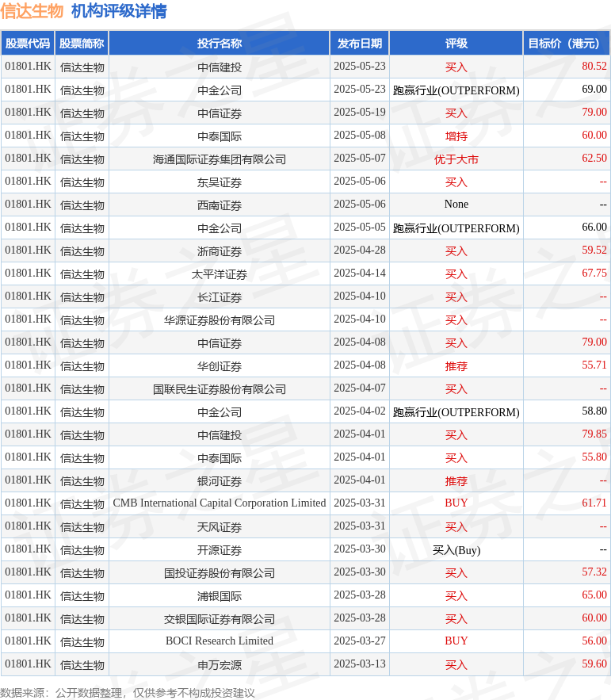Select target price 69.00

point(594,90)
